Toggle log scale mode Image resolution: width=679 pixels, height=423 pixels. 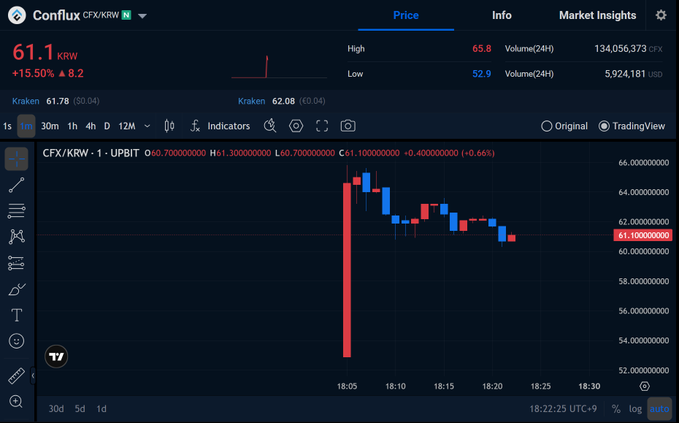click(635, 409)
